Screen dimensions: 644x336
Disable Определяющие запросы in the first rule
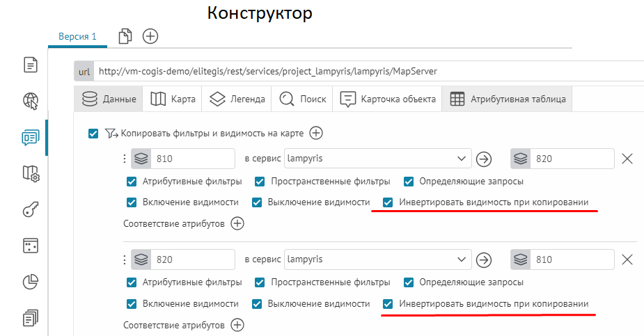click(409, 182)
